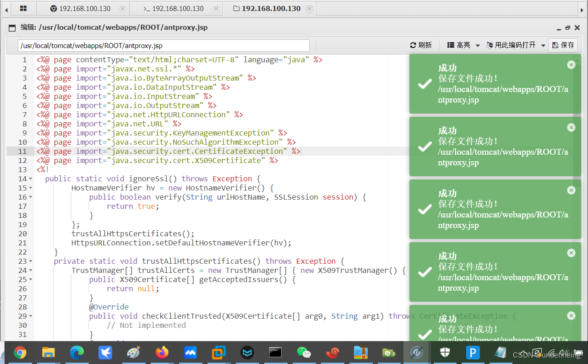Click the active AntSword taskbar icon

417,353
